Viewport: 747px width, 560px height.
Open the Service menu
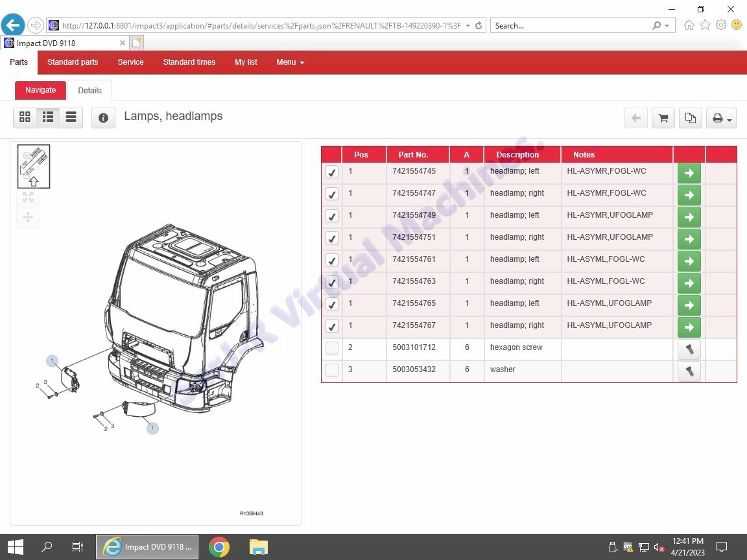coord(130,62)
